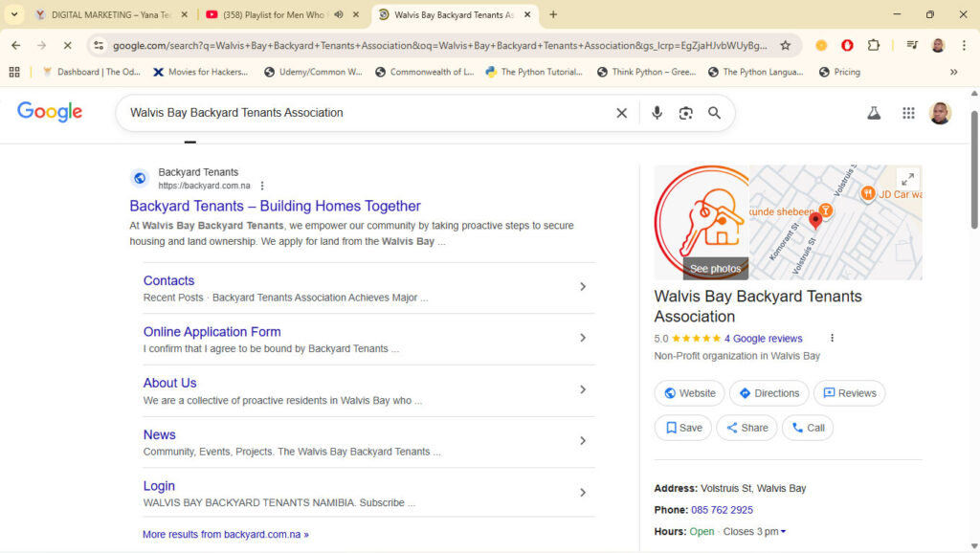
Task: Show more bookmarks with the double chevron
Action: [954, 72]
